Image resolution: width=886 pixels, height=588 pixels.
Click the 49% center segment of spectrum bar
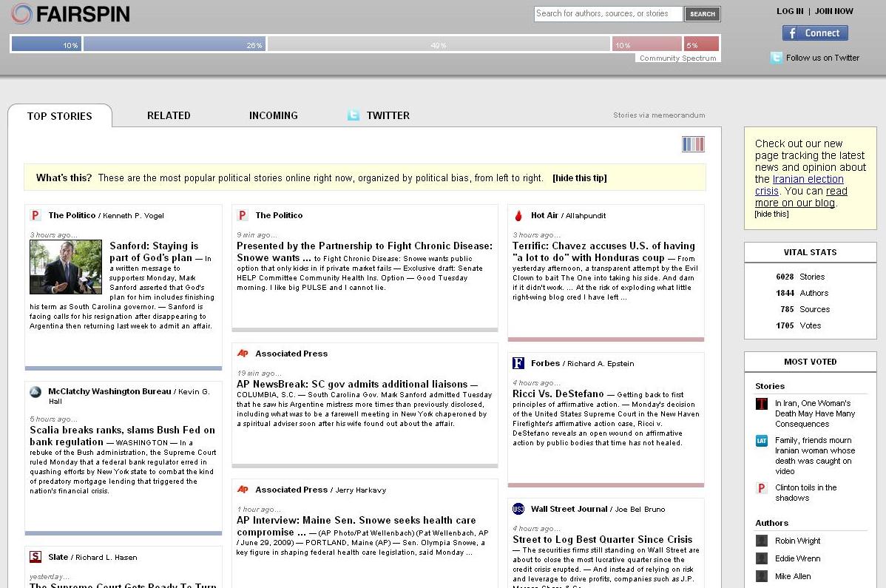tap(439, 44)
